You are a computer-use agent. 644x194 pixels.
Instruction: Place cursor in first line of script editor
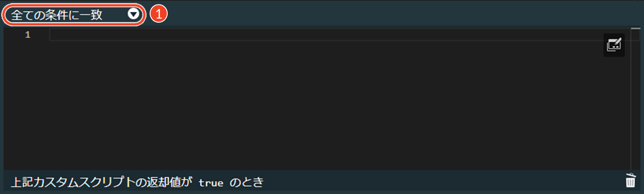[339, 35]
